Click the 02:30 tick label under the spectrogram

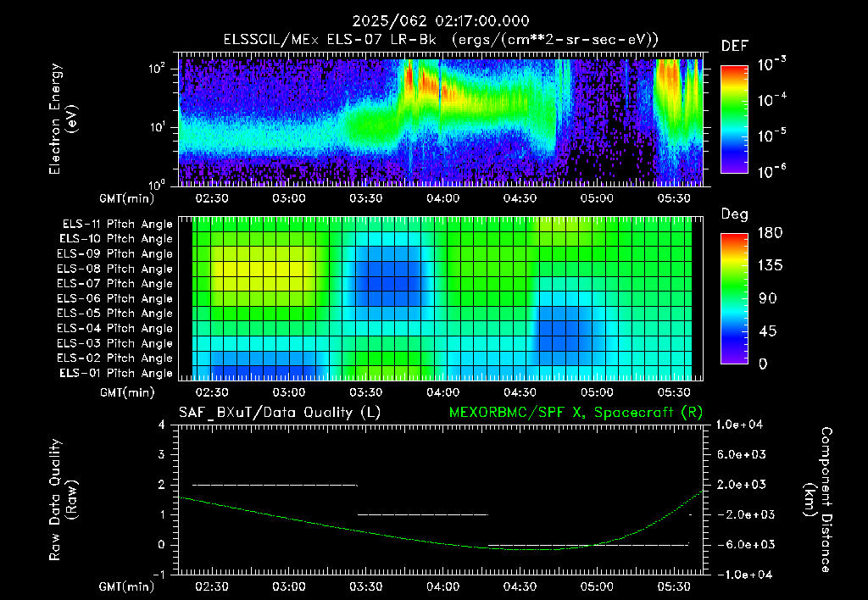(x=212, y=198)
